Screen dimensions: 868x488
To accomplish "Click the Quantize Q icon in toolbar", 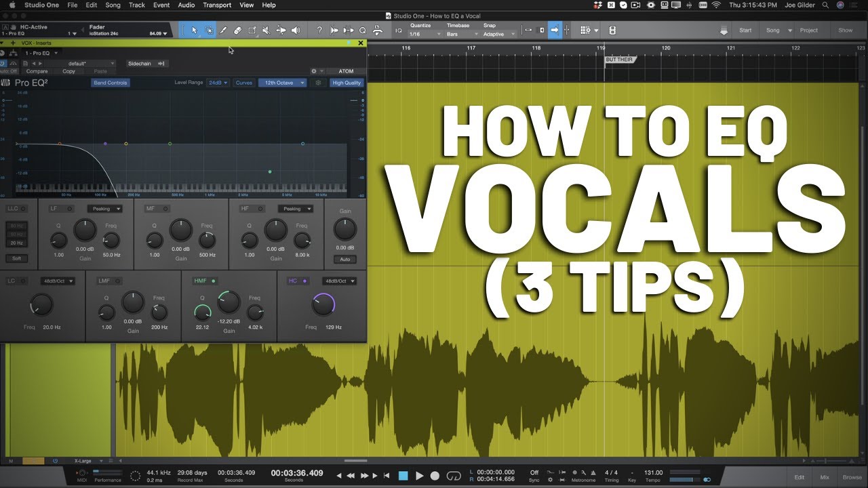I will 363,30.
